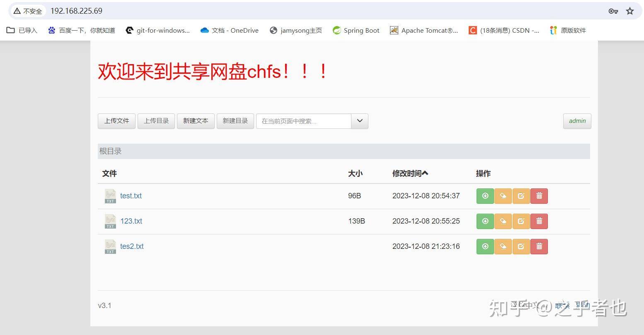Rename tes2.txt using eraser icon
Viewport: 644px width, 335px height.
(x=503, y=246)
